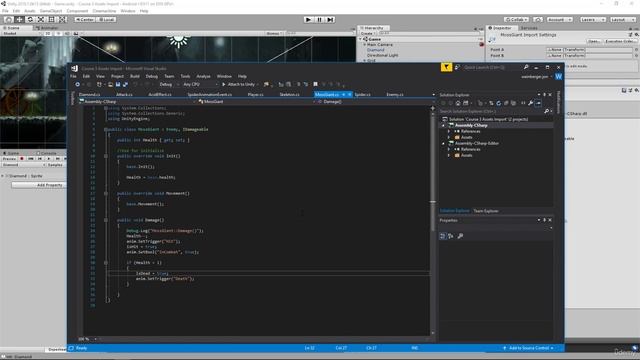Open Visual Studio Debug menu
The width and height of the screenshot is (640, 360).
(151, 76)
